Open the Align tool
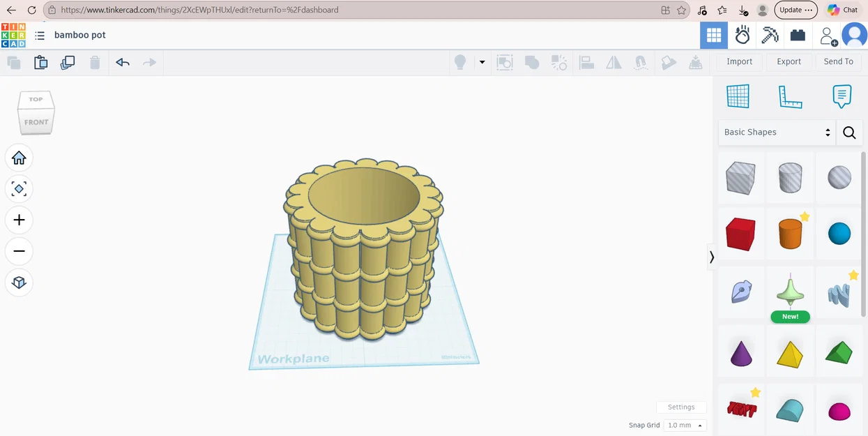The height and width of the screenshot is (436, 868). pyautogui.click(x=586, y=62)
